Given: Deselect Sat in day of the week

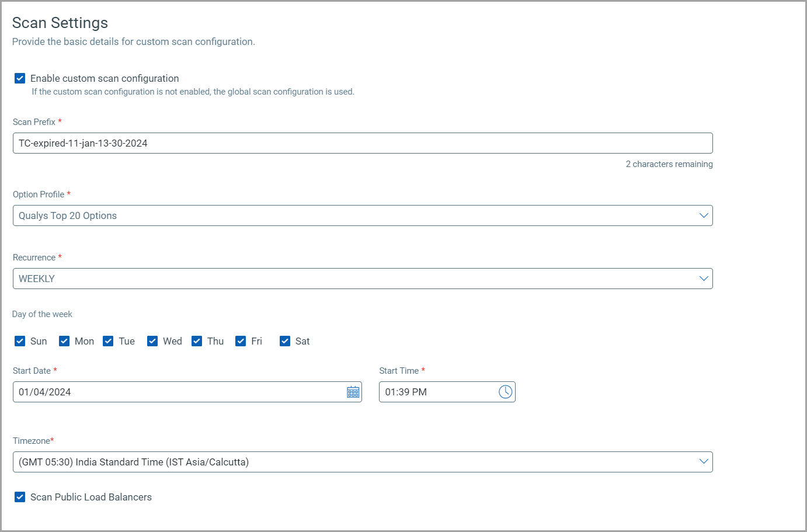Looking at the screenshot, I should (x=285, y=341).
